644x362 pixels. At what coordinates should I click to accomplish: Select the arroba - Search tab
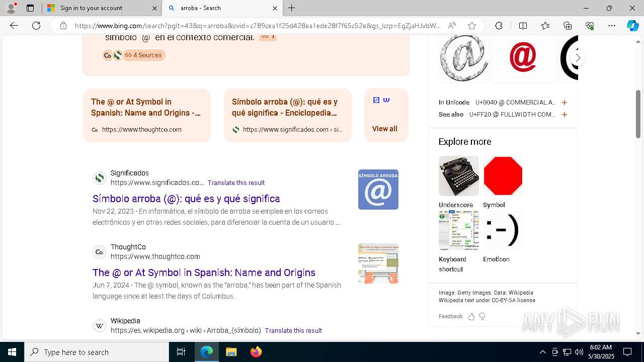click(x=222, y=8)
